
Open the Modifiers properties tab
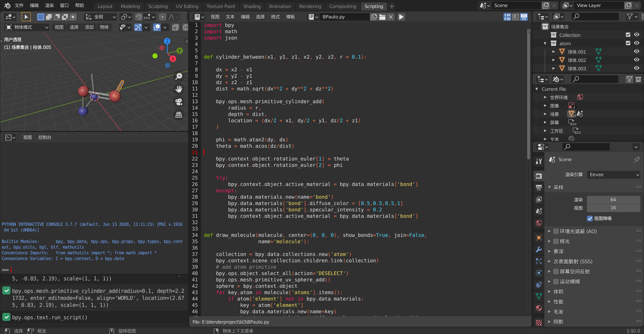pos(539,249)
